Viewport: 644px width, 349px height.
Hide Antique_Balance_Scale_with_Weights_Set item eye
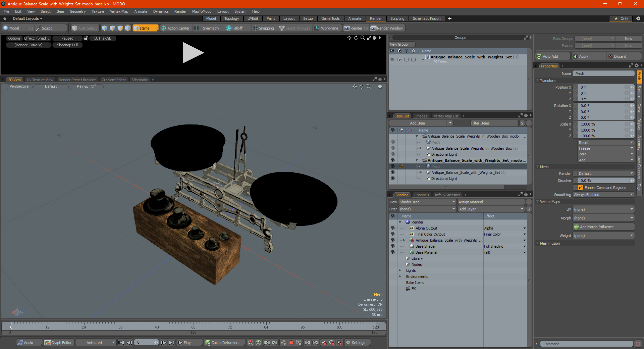pos(392,172)
